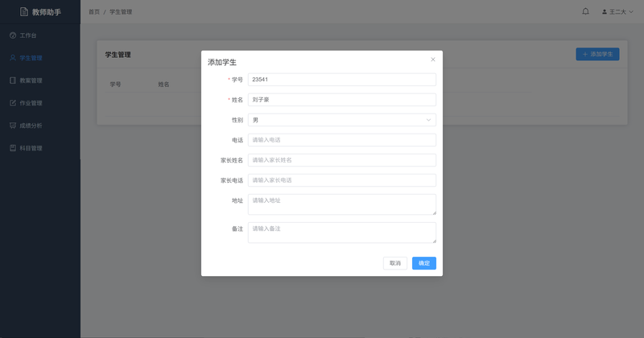Click into the 姓名 name field

point(341,100)
